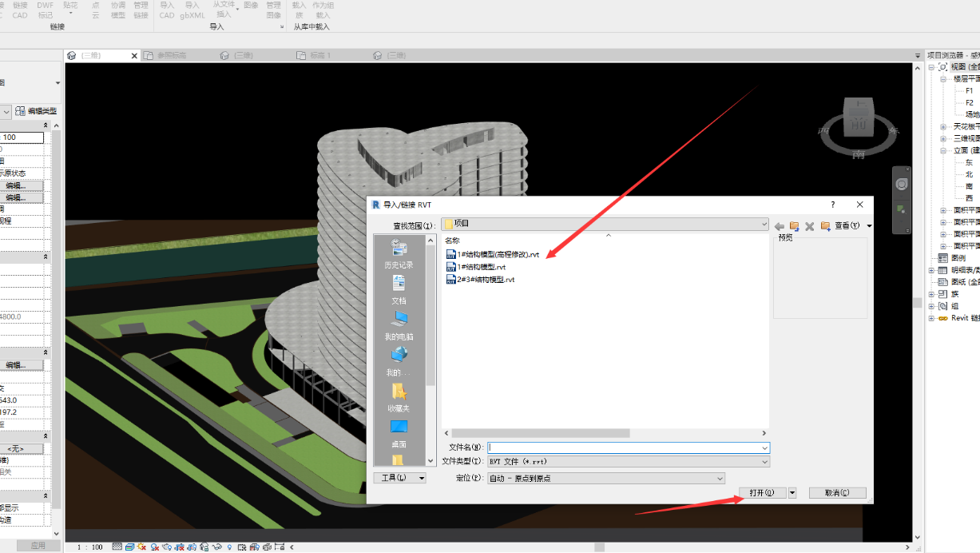Click the zoom icon on the navigation bar

pos(901,209)
